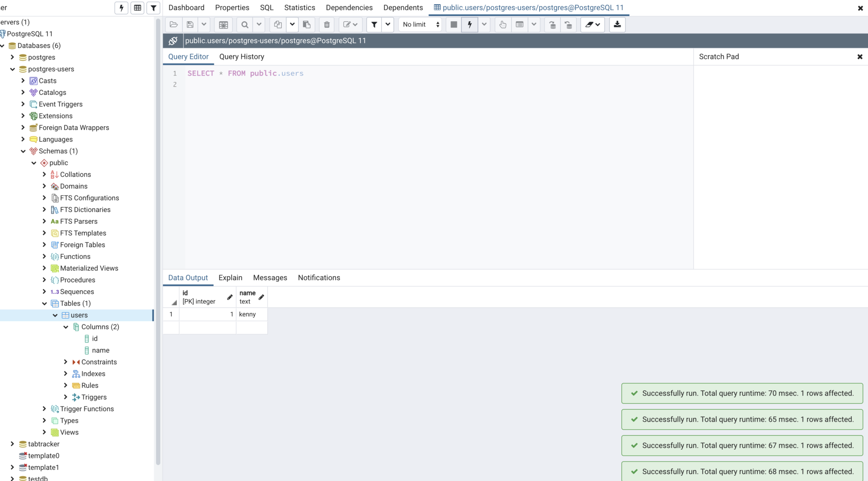Close the Scratch Pad panel
The image size is (868, 481).
pos(861,56)
